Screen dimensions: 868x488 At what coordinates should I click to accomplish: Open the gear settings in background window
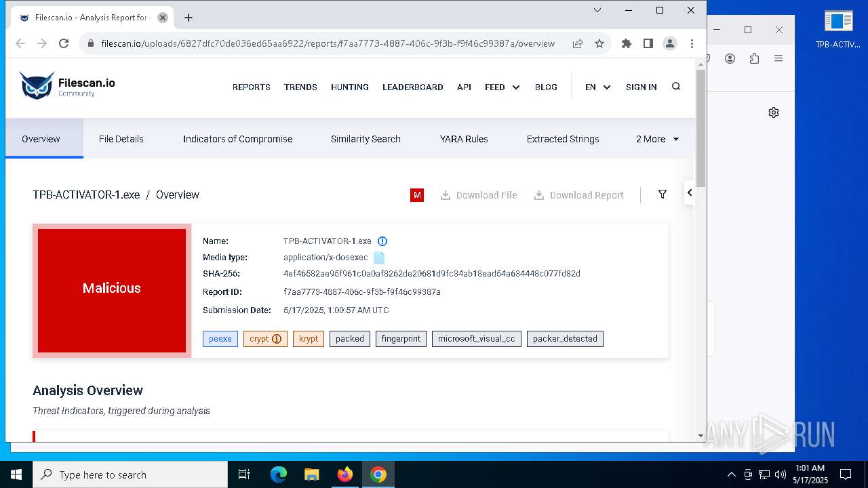tap(774, 113)
